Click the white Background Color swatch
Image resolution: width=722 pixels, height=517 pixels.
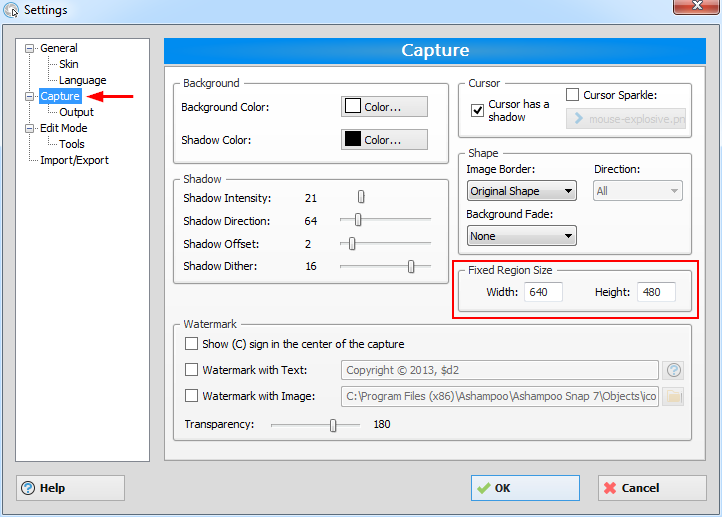353,106
